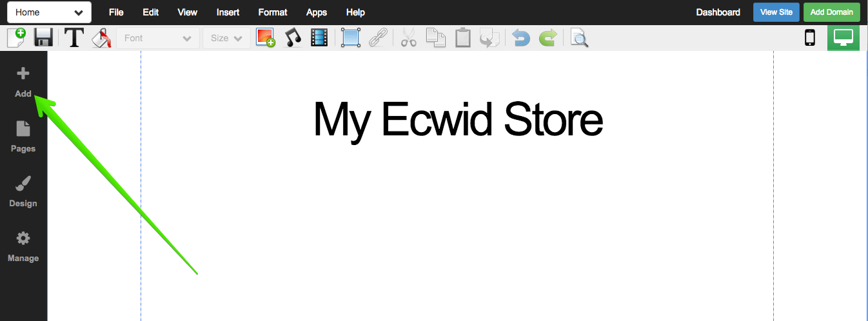Click the Save floppy disk icon
868x321 pixels.
pos(43,38)
